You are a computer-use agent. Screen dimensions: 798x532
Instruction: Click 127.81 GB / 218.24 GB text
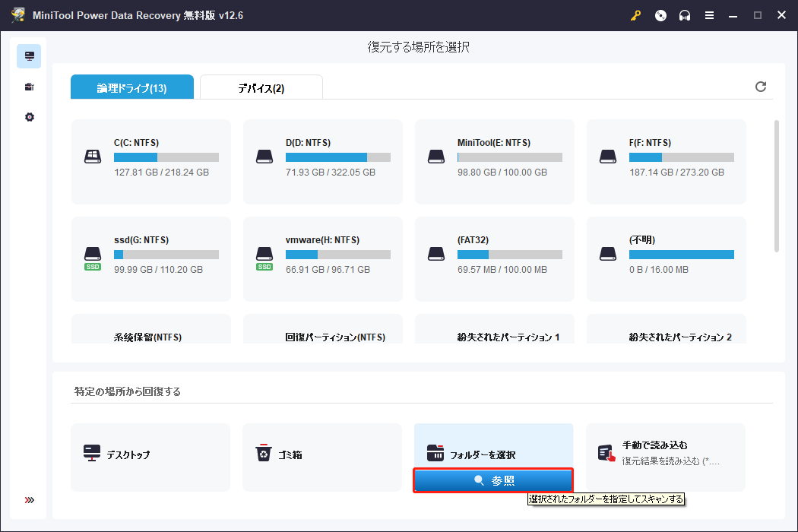[x=161, y=172]
